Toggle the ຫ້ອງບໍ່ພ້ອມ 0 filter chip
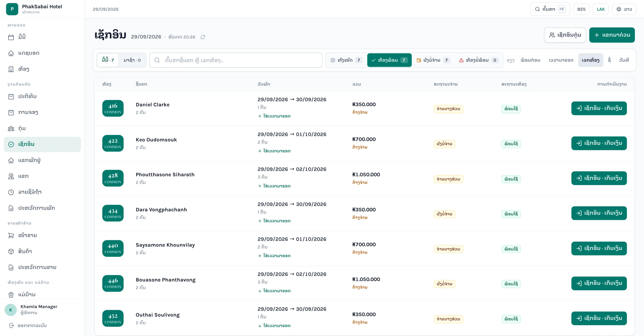This screenshot has width=644, height=336. (x=479, y=60)
